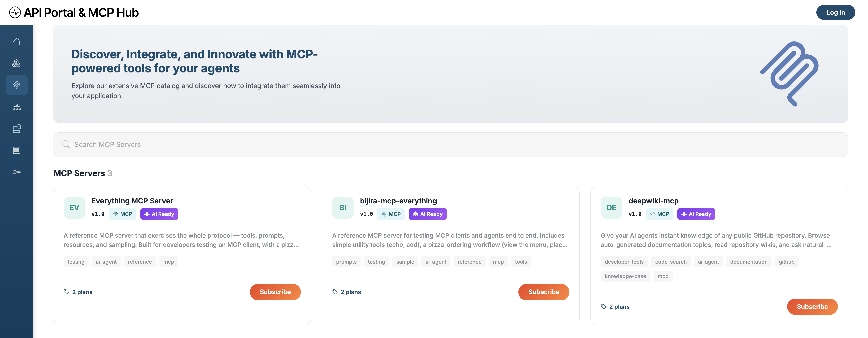The image size is (868, 338).
Task: Open the workstation icon in sidebar
Action: pyautogui.click(x=17, y=129)
